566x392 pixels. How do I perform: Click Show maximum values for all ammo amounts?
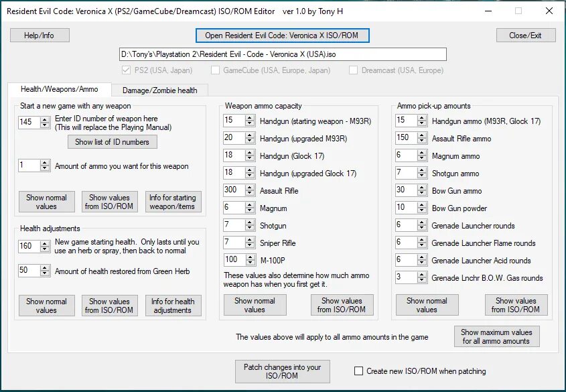(x=497, y=336)
